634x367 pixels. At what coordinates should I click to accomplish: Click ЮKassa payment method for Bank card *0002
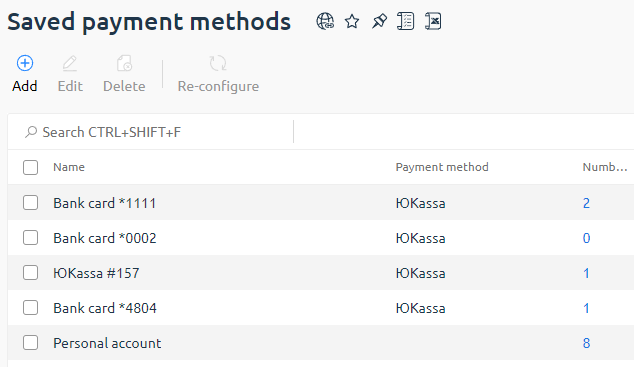tap(421, 238)
